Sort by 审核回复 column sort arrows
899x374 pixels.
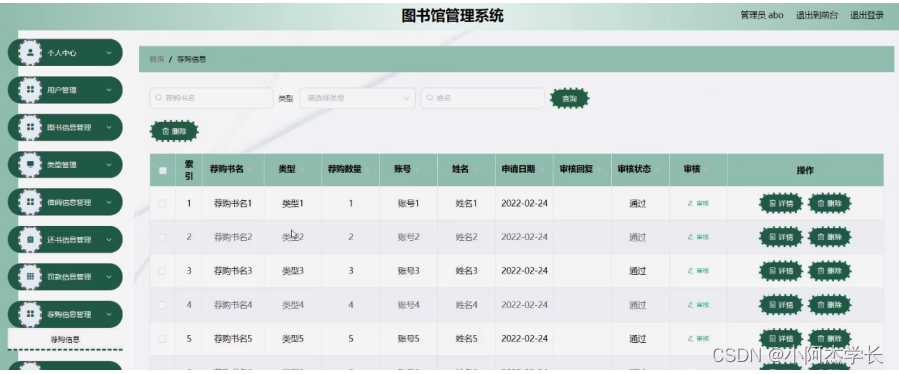click(599, 170)
